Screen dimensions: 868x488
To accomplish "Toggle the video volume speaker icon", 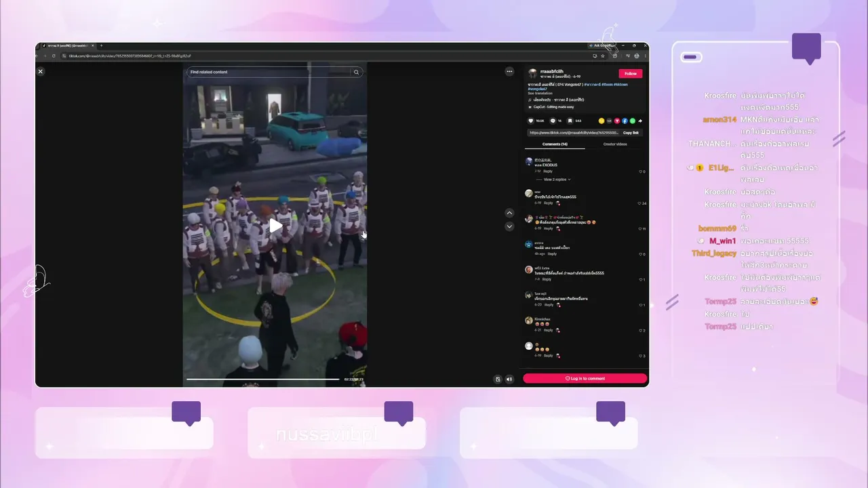I will 509,380.
